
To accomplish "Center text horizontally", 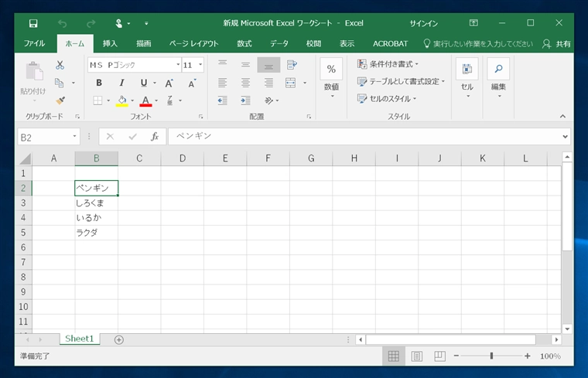I will click(245, 83).
